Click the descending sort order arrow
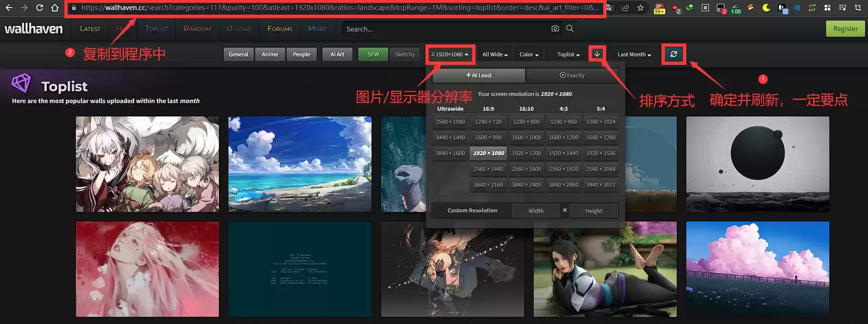Screen dimensions: 868x324 597,54
